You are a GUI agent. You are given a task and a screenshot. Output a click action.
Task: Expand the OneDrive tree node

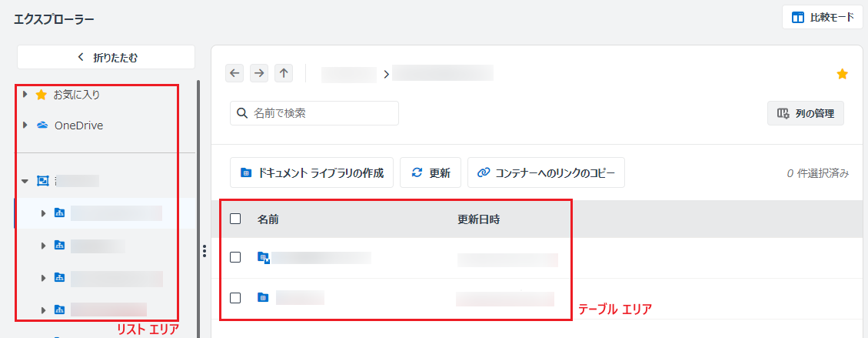[x=25, y=125]
